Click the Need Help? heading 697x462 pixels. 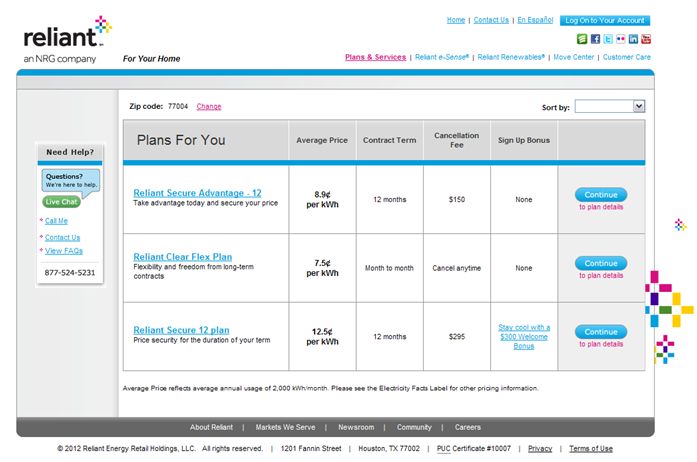coord(70,152)
